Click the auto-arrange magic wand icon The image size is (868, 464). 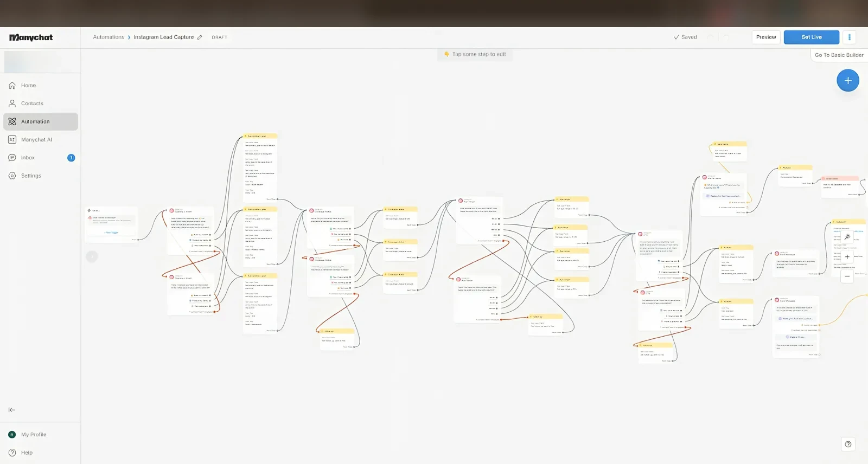(847, 237)
